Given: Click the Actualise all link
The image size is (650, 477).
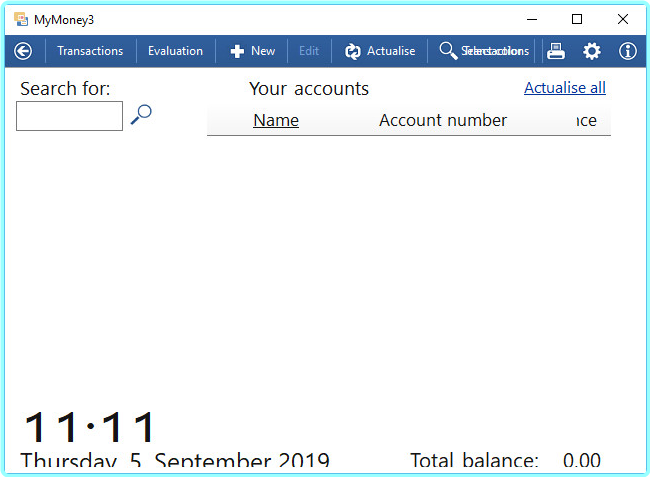Looking at the screenshot, I should pyautogui.click(x=564, y=88).
